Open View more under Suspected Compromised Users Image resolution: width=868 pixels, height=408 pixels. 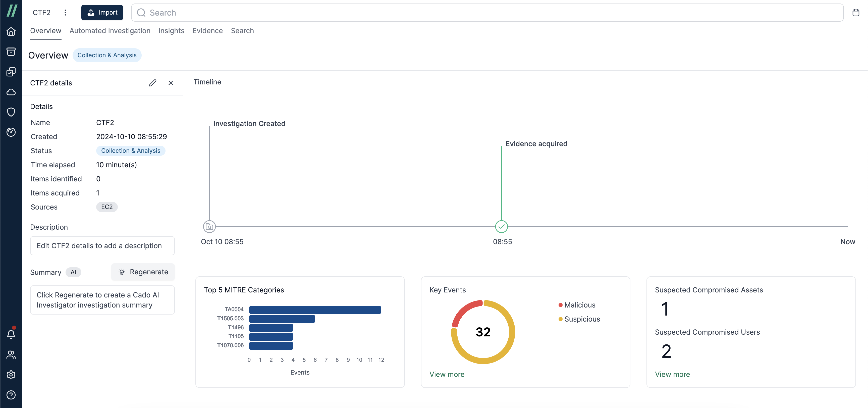tap(672, 374)
